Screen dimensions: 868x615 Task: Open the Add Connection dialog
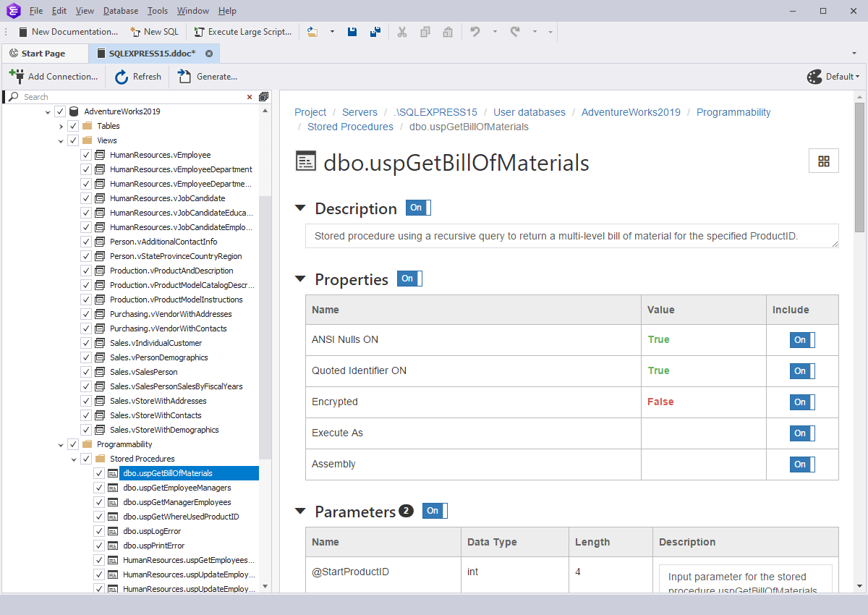pos(54,76)
